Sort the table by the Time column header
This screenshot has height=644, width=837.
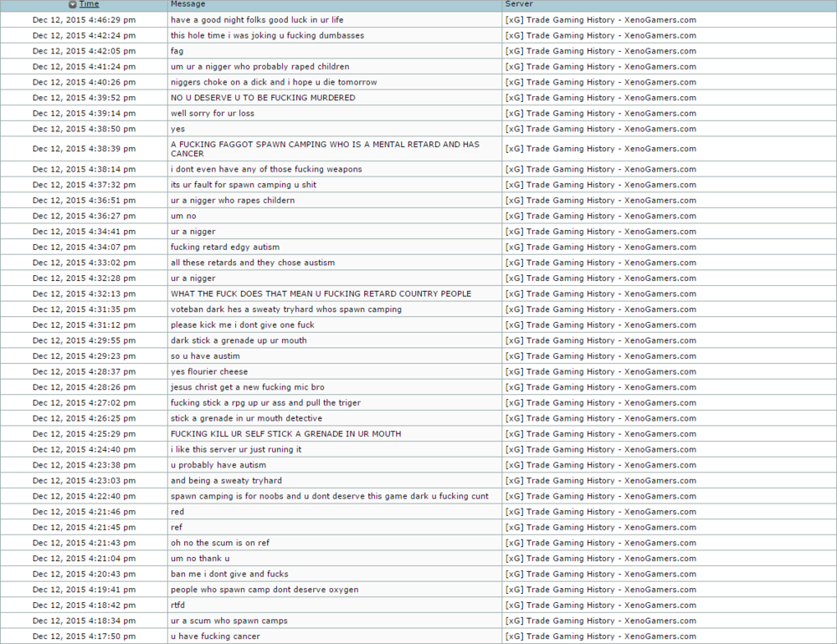pyautogui.click(x=90, y=3)
